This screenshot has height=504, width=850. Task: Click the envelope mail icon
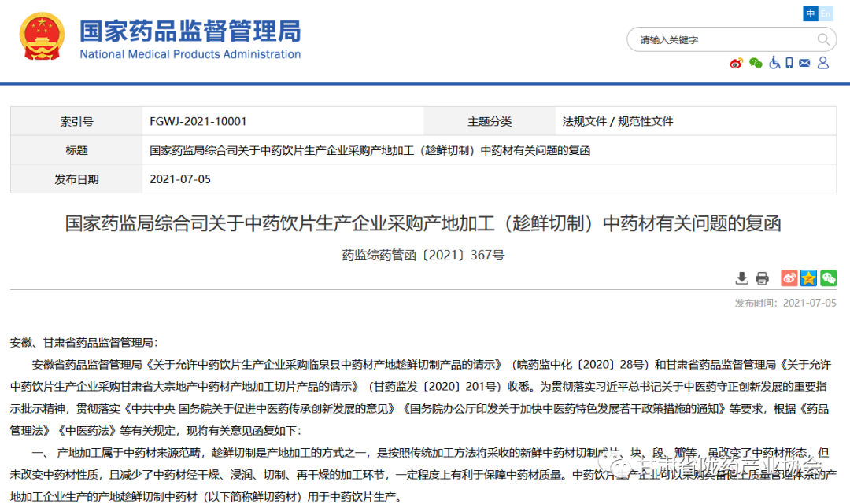(x=804, y=63)
